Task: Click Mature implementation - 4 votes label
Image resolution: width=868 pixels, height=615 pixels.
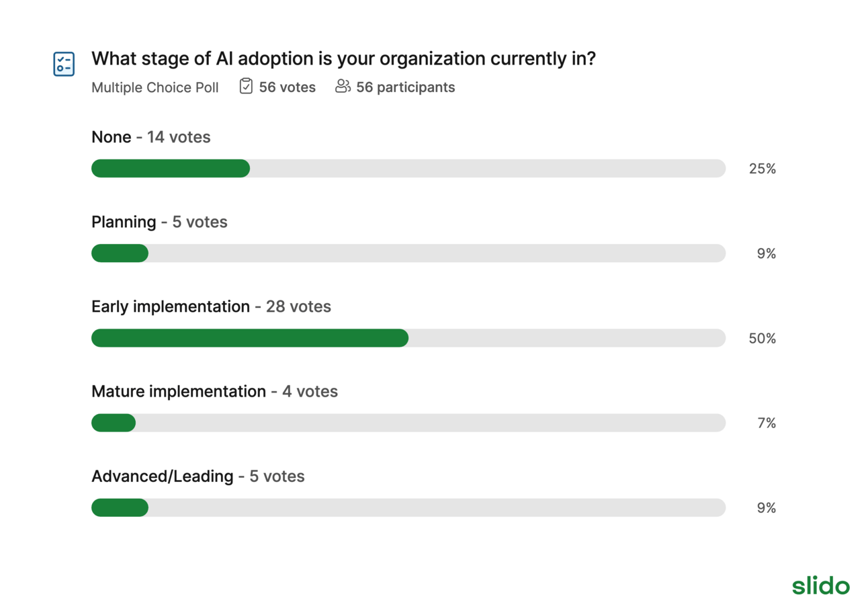Action: point(214,391)
